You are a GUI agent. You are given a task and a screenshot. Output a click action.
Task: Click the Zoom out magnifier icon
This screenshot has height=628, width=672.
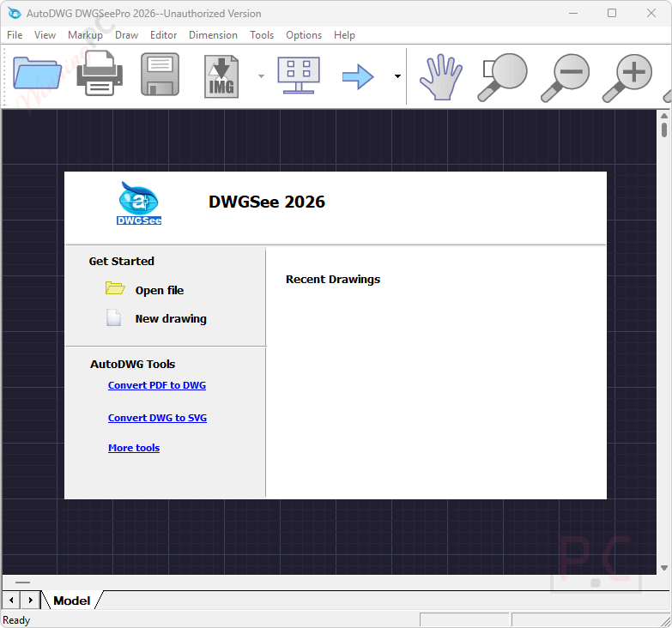tap(565, 78)
